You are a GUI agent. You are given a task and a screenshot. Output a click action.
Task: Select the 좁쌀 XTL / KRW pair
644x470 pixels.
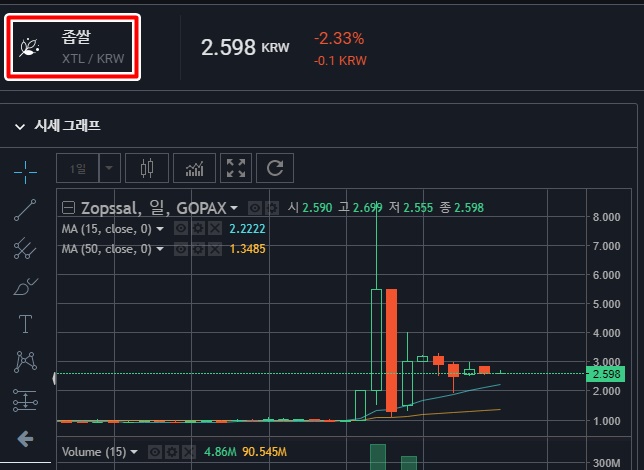pyautogui.click(x=73, y=47)
